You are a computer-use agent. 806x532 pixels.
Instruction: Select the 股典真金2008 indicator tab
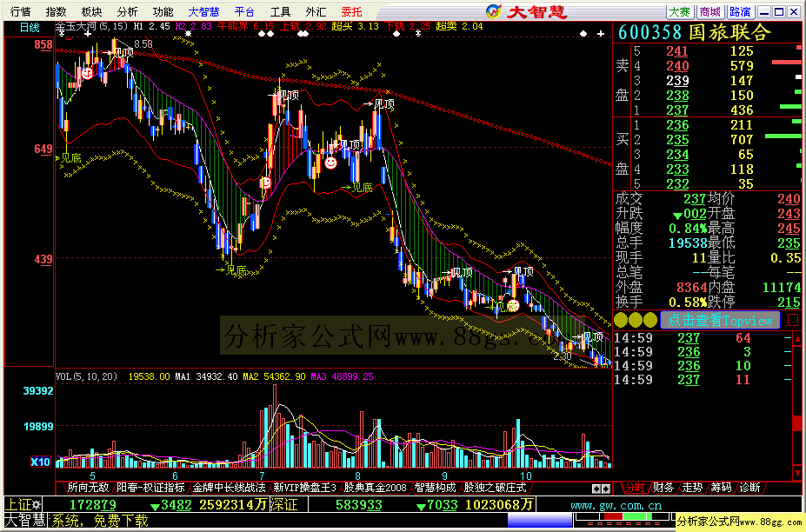(375, 488)
